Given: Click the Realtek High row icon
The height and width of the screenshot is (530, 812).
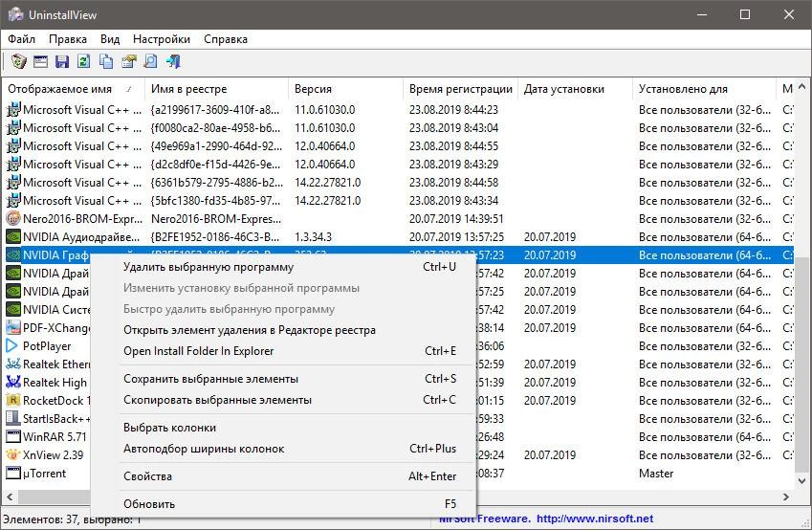Looking at the screenshot, I should pos(13,383).
